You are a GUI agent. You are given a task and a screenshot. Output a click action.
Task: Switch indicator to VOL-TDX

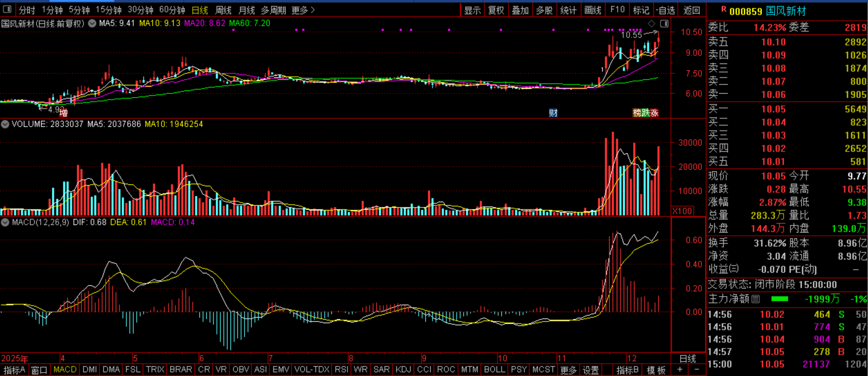[312, 370]
